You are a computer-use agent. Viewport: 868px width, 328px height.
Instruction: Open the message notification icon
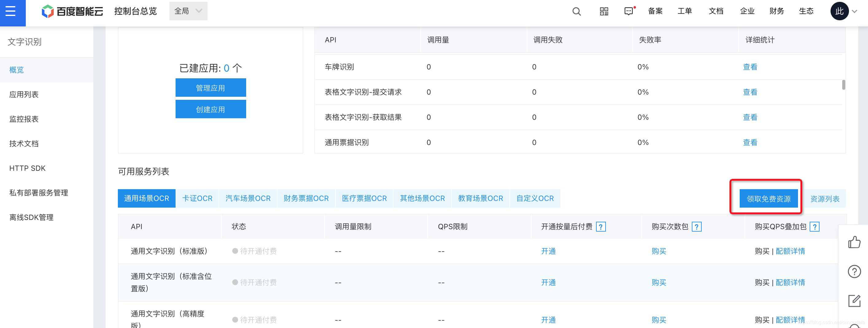pyautogui.click(x=629, y=11)
